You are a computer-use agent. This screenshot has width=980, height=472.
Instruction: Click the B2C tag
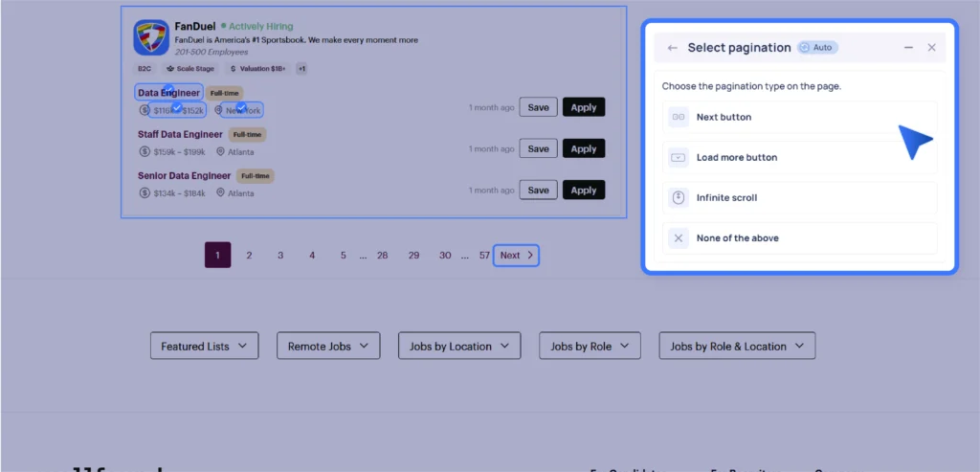pos(145,69)
